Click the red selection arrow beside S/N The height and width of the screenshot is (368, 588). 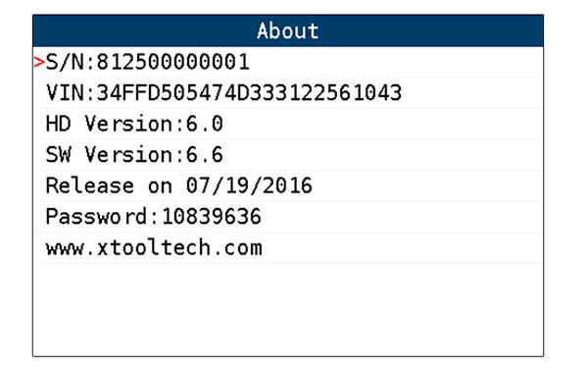pyautogui.click(x=39, y=62)
